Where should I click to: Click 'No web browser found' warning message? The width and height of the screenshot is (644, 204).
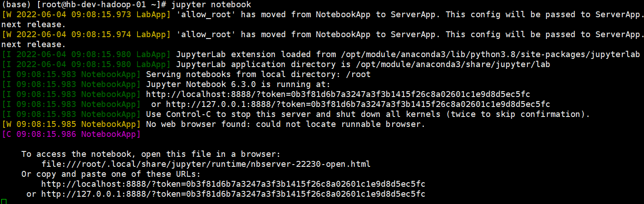[x=285, y=124]
